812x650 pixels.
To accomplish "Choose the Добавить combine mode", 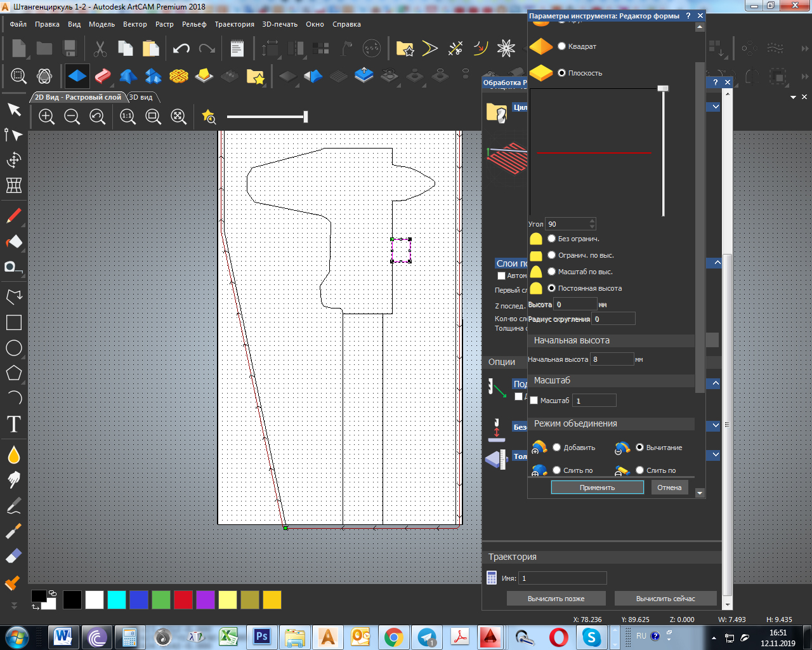I will [x=556, y=448].
